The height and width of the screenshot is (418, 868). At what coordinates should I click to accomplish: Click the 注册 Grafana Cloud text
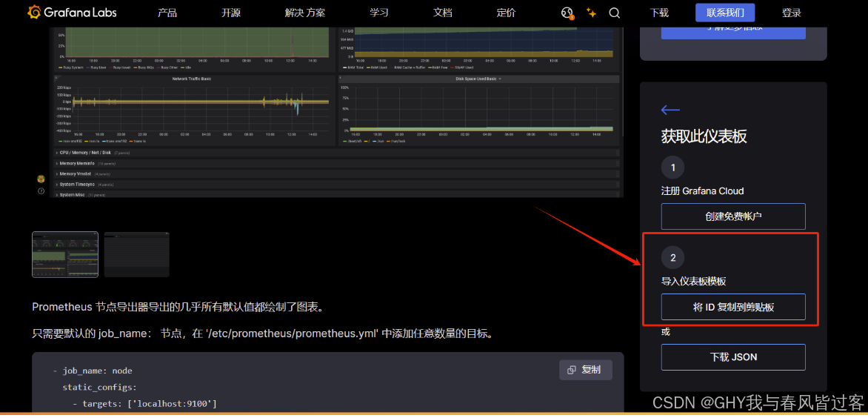point(703,191)
